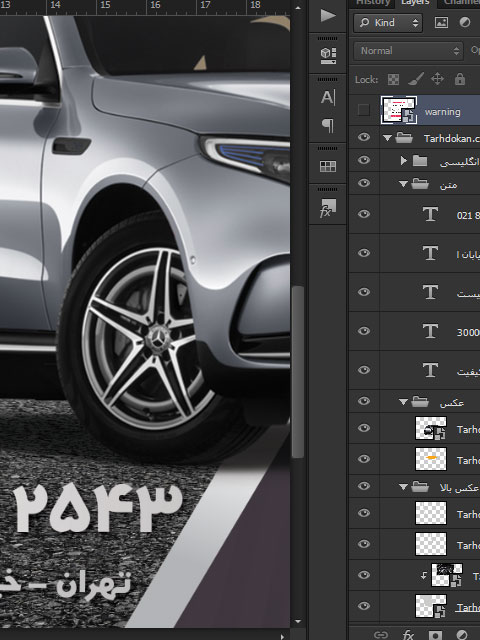This screenshot has width=480, height=640.
Task: Open the 3D panel cube icon
Action: pyautogui.click(x=328, y=56)
